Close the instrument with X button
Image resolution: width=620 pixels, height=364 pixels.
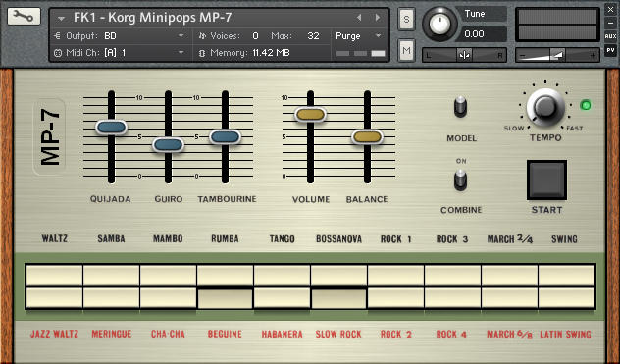[x=610, y=10]
